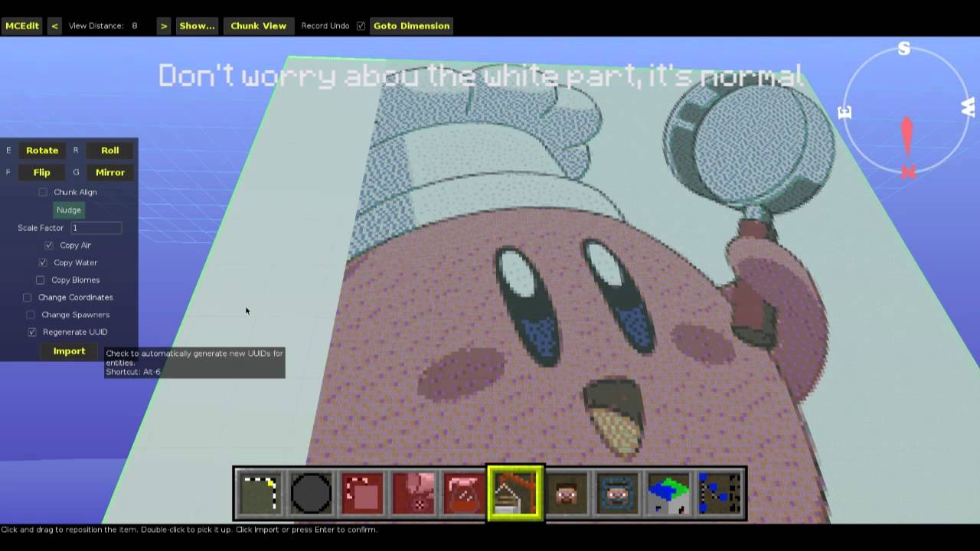This screenshot has height=551, width=980.
Task: Click the E shortcut label beside Rotate
Action: tap(8, 151)
